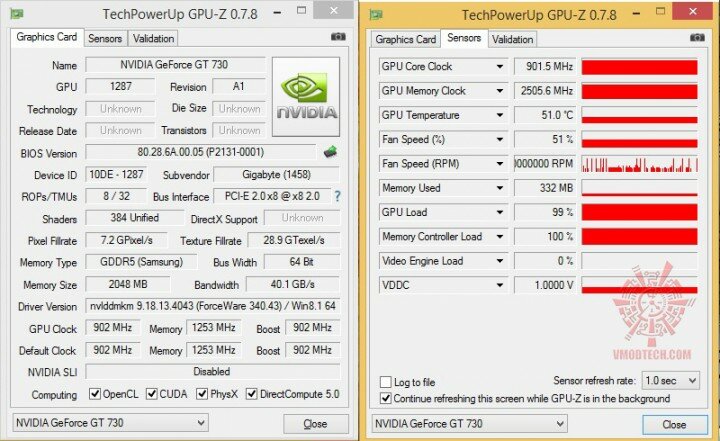Image resolution: width=720 pixels, height=441 pixels.
Task: Click the GPU-Z app icon in the left window title bar
Action: click(x=17, y=14)
